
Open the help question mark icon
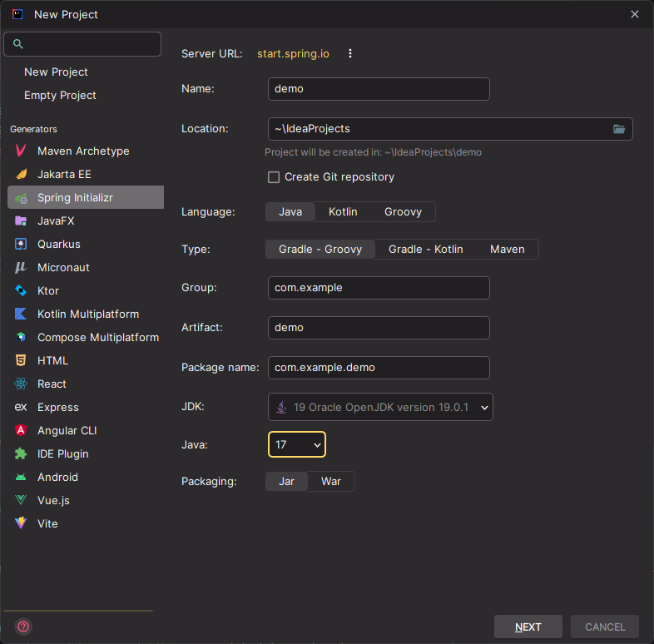click(23, 627)
